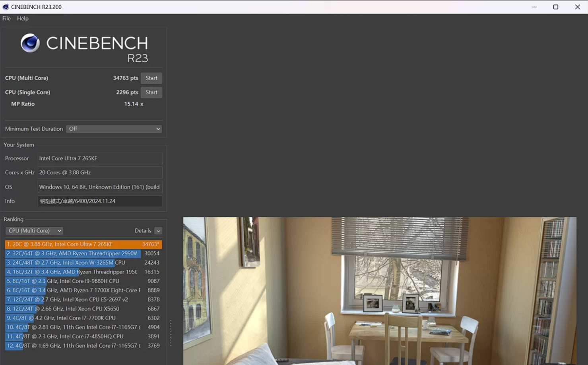Select the Xeon X5650 ranking row
Screen dimensions: 588x365
83,309
